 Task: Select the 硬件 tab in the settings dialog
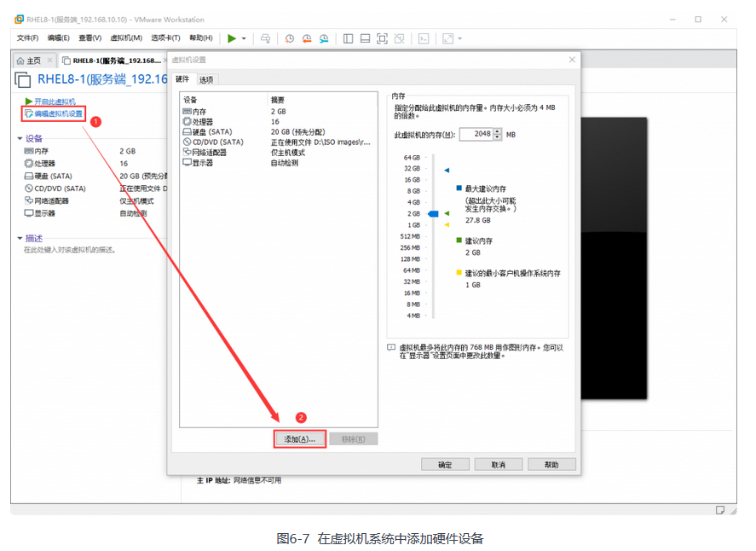(x=182, y=79)
